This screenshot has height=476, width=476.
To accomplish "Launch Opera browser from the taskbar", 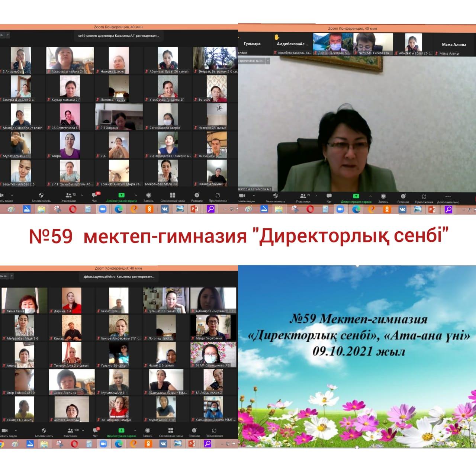I will pos(73,209).
